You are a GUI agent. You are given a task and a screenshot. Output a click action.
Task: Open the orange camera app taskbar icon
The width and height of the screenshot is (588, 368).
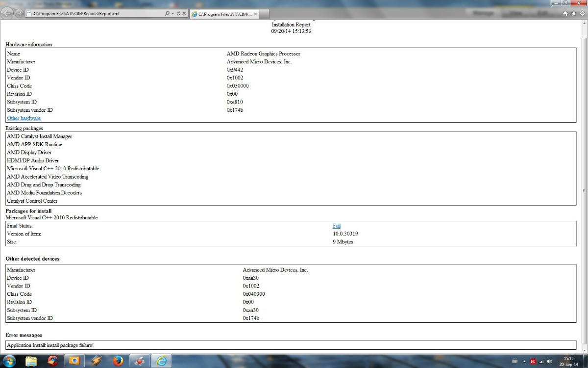point(74,361)
